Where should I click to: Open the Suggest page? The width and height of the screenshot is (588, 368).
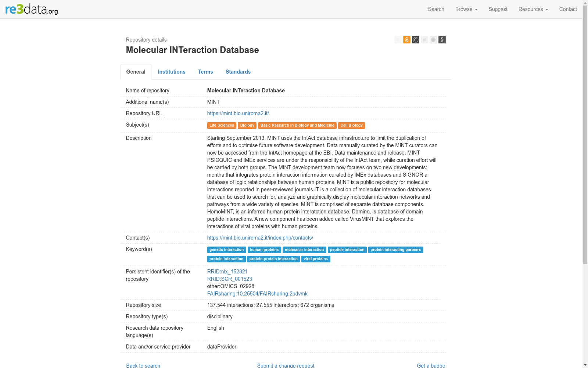pyautogui.click(x=498, y=9)
